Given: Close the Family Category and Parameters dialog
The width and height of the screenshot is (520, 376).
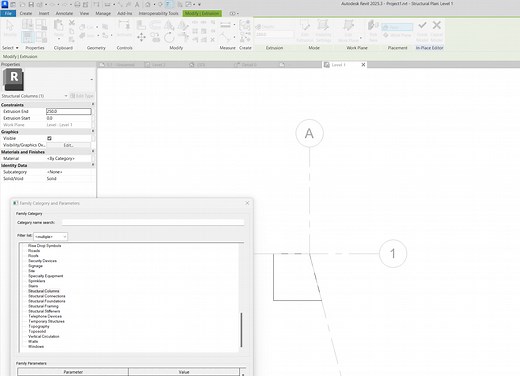Looking at the screenshot, I should point(247,203).
